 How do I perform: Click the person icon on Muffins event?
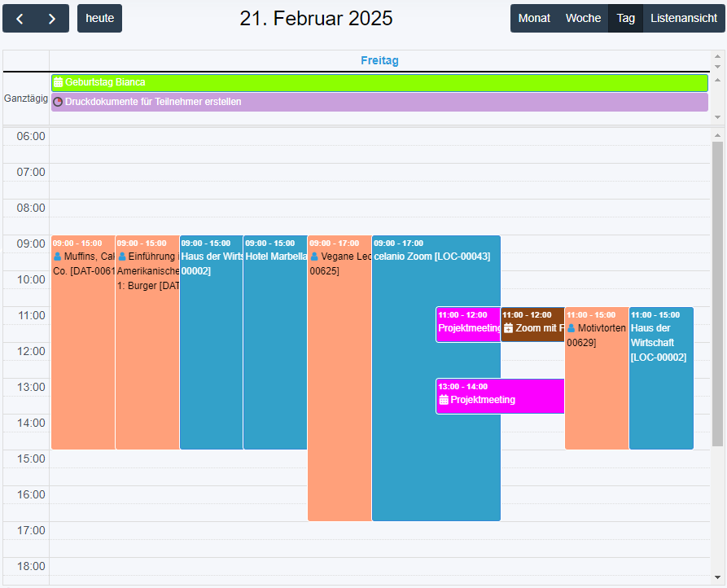(58, 257)
